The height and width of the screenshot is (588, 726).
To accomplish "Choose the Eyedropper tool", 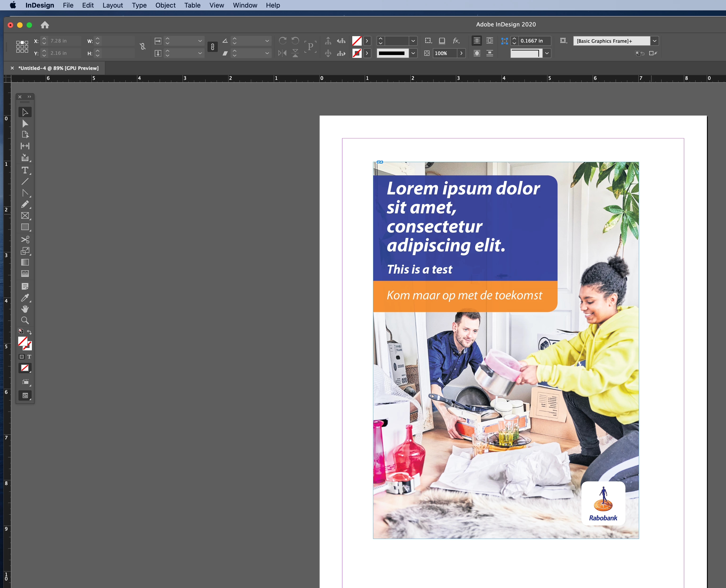I will point(25,298).
